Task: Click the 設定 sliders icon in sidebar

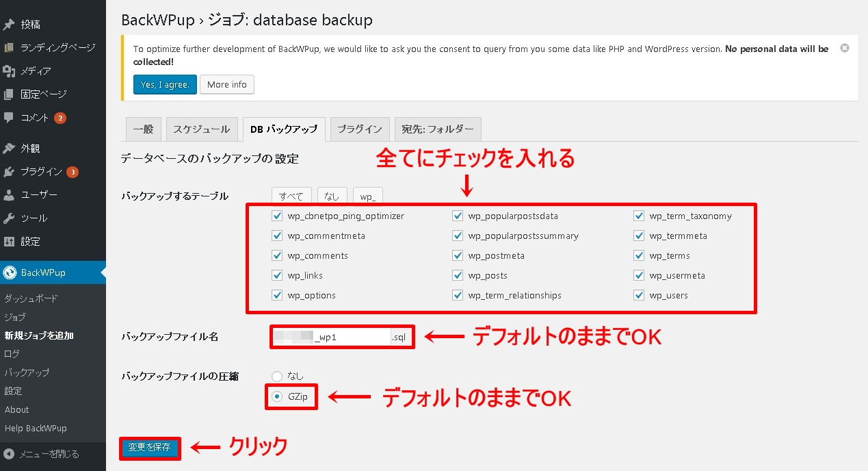Action: click(x=9, y=242)
